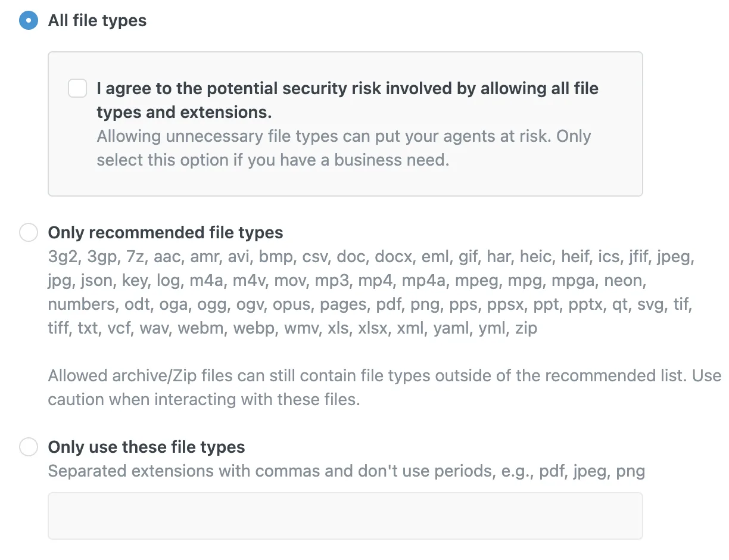Click the 'json' extension in the recommended list

click(x=95, y=281)
